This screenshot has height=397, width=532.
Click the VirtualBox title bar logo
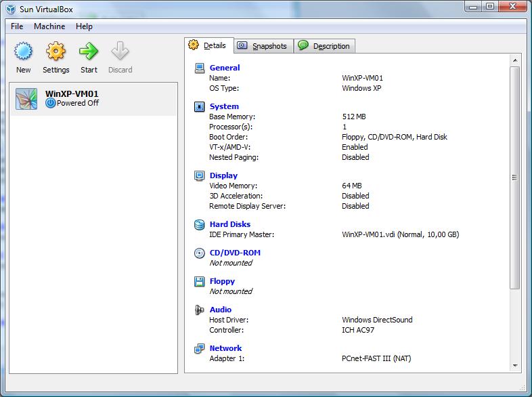point(11,9)
